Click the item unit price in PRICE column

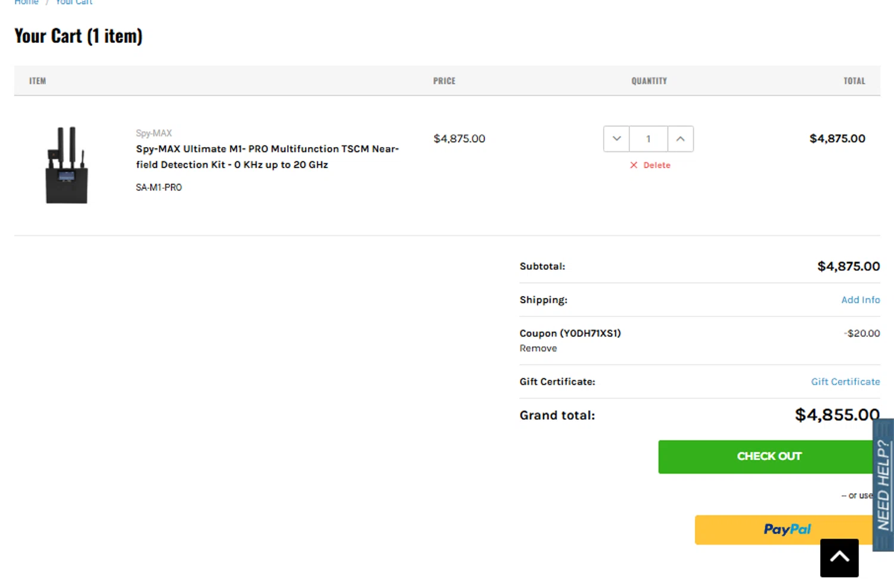click(459, 139)
